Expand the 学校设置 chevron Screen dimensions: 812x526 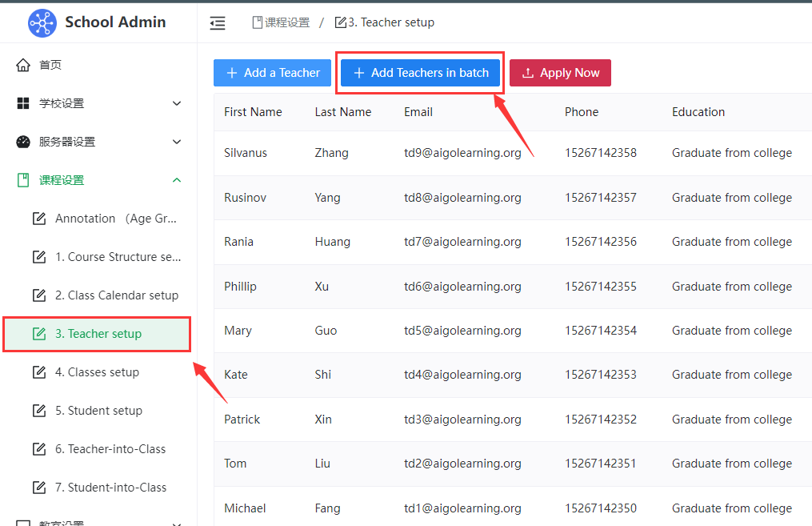point(177,103)
